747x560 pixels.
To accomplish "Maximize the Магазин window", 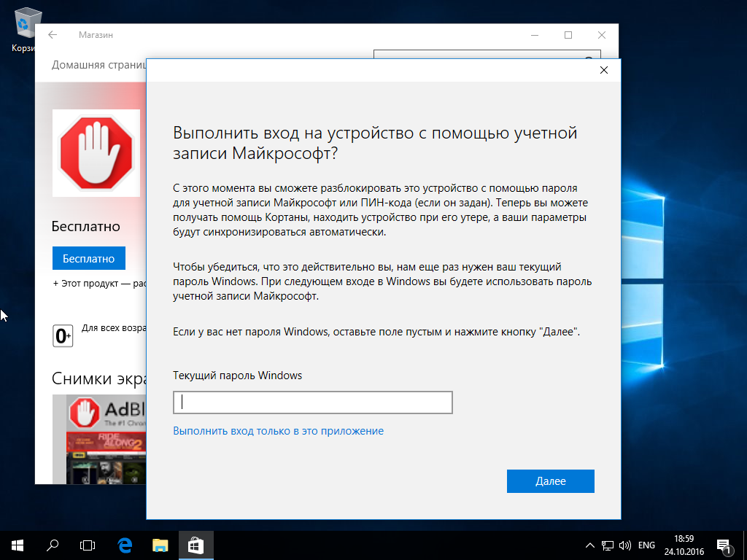I will [568, 35].
